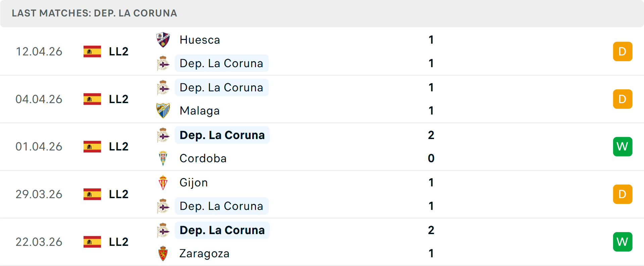Click the Huesca club crest
The width and height of the screenshot is (644, 266).
tap(163, 40)
